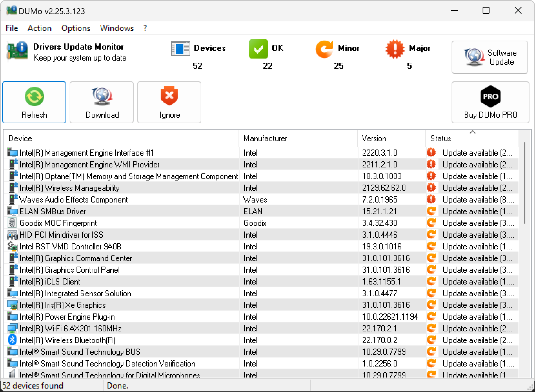Click the minor-update icon for Intel Wireless Bluetooth
535x392 pixels.
[x=431, y=340]
